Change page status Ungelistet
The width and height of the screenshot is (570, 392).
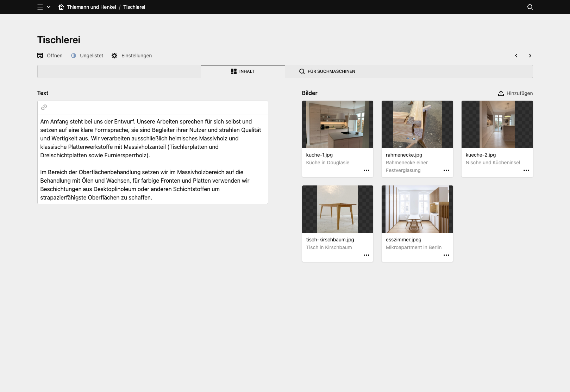pos(87,56)
